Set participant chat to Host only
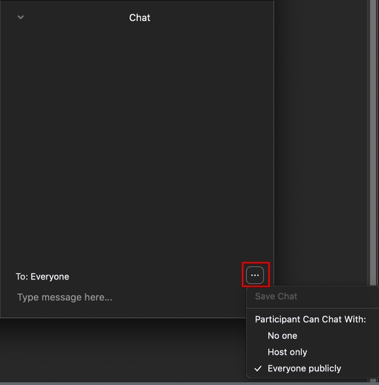Image resolution: width=379 pixels, height=385 pixels. pos(287,352)
